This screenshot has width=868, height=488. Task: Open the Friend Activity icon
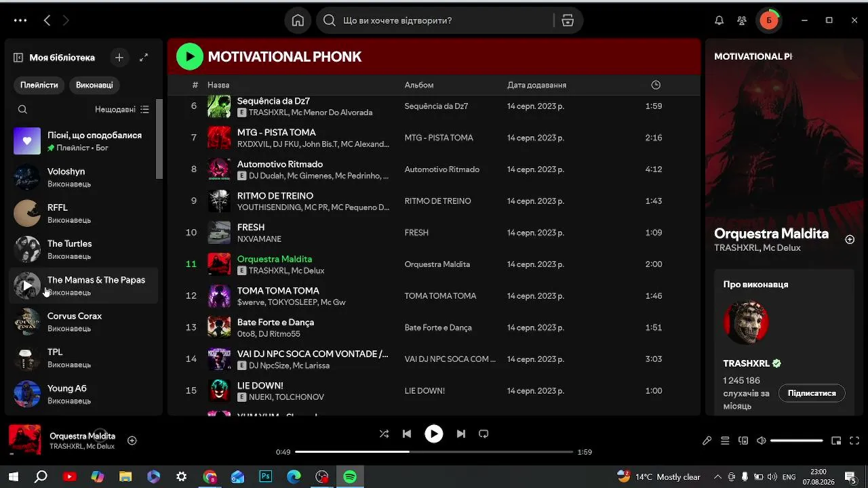742,20
